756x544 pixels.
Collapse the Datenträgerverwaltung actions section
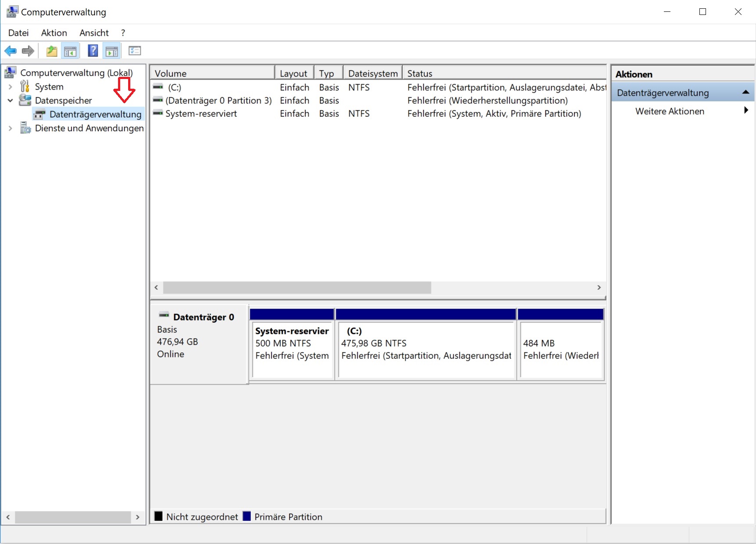tap(745, 93)
